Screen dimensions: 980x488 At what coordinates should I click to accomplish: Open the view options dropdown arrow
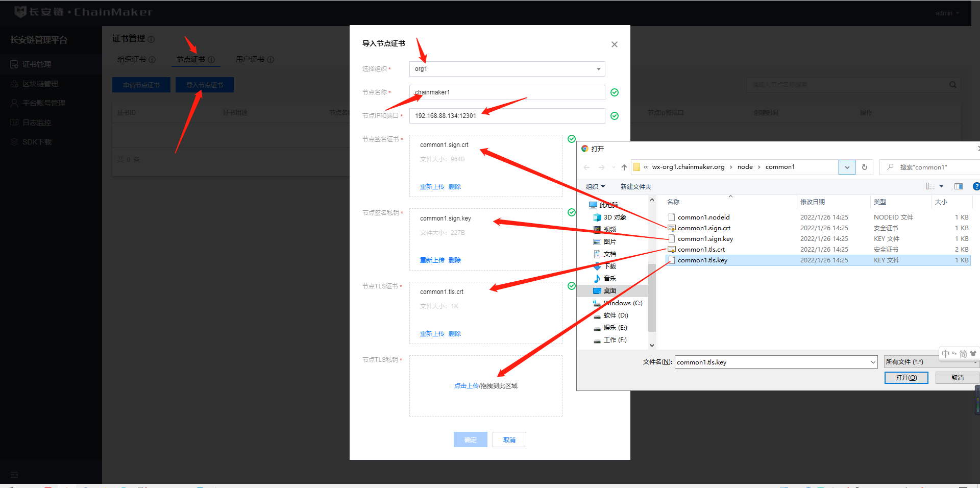pos(941,186)
